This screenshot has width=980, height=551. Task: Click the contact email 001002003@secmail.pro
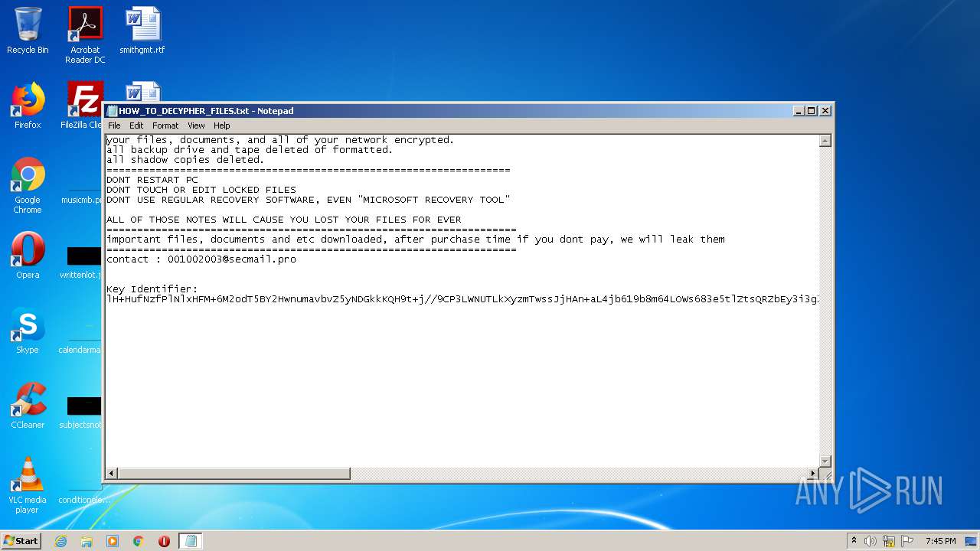point(232,259)
